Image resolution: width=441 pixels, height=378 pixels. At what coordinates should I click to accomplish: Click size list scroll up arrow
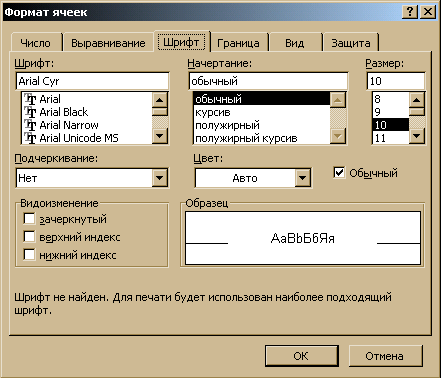point(417,100)
